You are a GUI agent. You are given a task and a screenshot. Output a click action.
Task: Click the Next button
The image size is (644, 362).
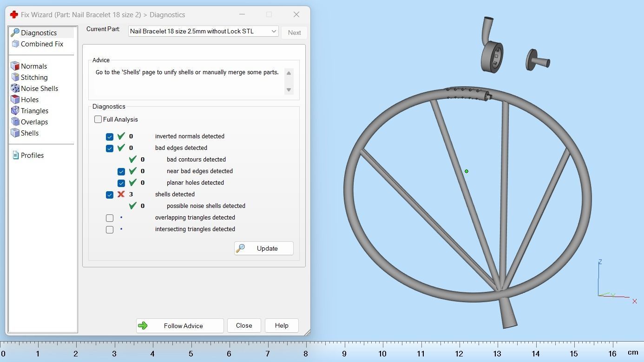pos(294,32)
